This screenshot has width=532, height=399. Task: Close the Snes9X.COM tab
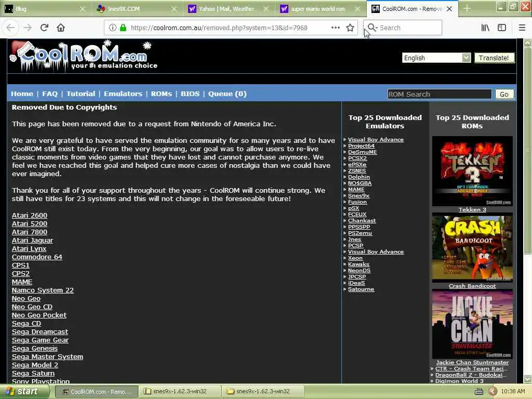pyautogui.click(x=174, y=9)
